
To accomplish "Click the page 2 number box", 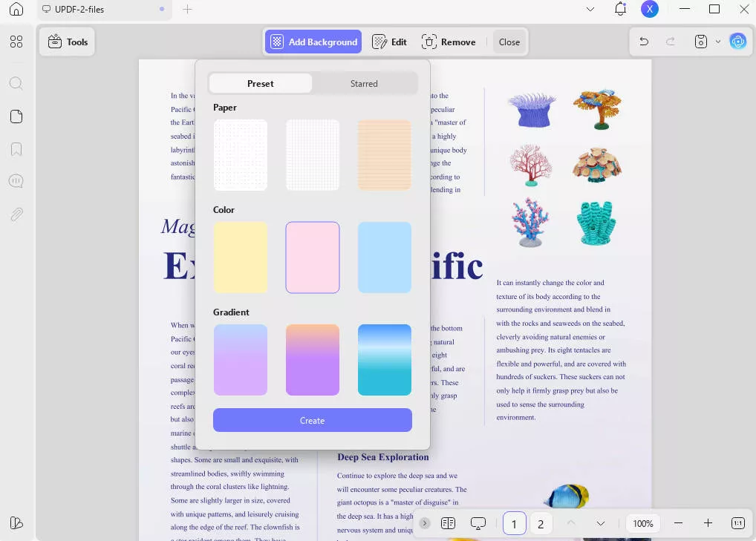I will coord(541,524).
